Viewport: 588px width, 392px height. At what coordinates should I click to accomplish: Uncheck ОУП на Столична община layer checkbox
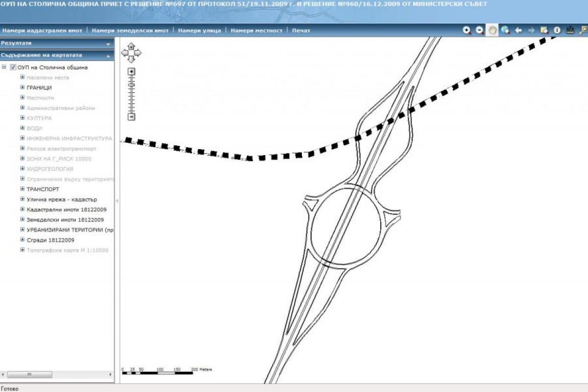click(x=13, y=67)
